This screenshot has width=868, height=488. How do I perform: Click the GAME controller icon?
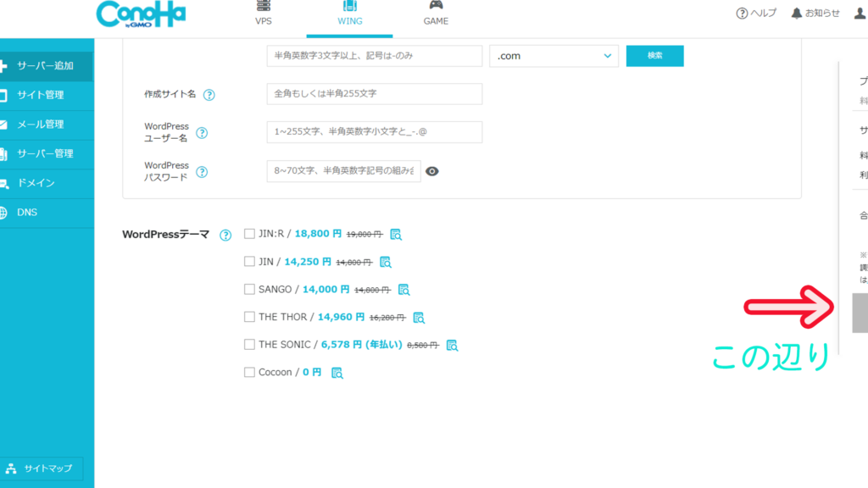click(x=437, y=5)
